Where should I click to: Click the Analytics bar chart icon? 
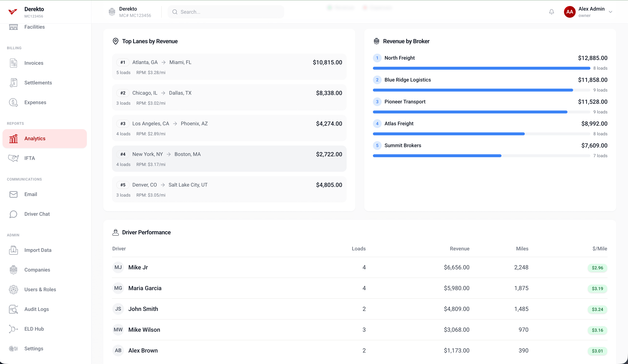pos(13,138)
